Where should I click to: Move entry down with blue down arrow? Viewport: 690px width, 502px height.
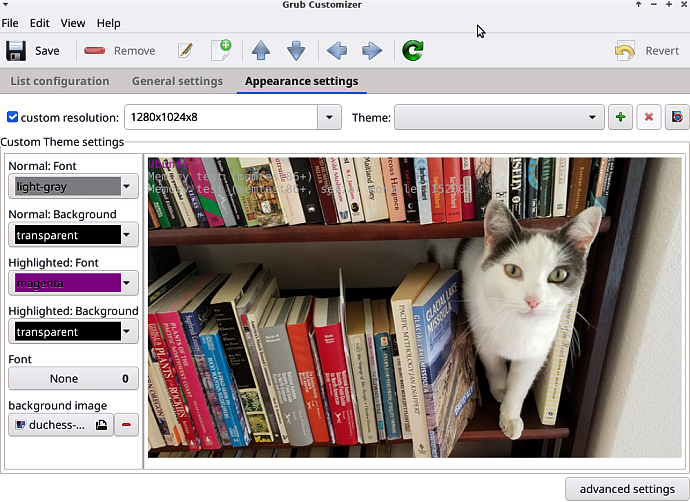coord(296,51)
